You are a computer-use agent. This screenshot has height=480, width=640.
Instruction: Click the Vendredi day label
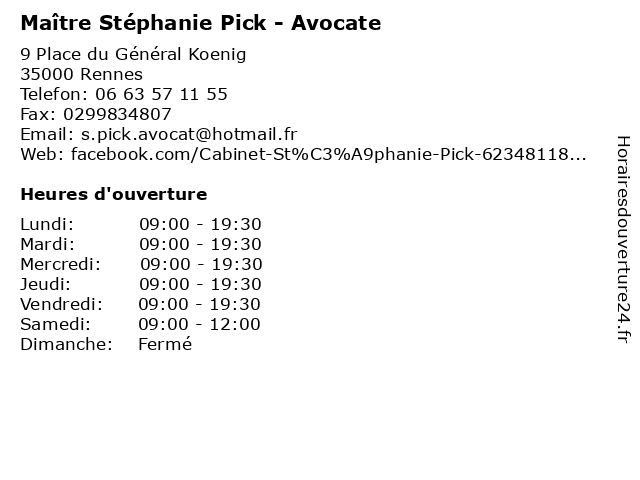tap(61, 304)
